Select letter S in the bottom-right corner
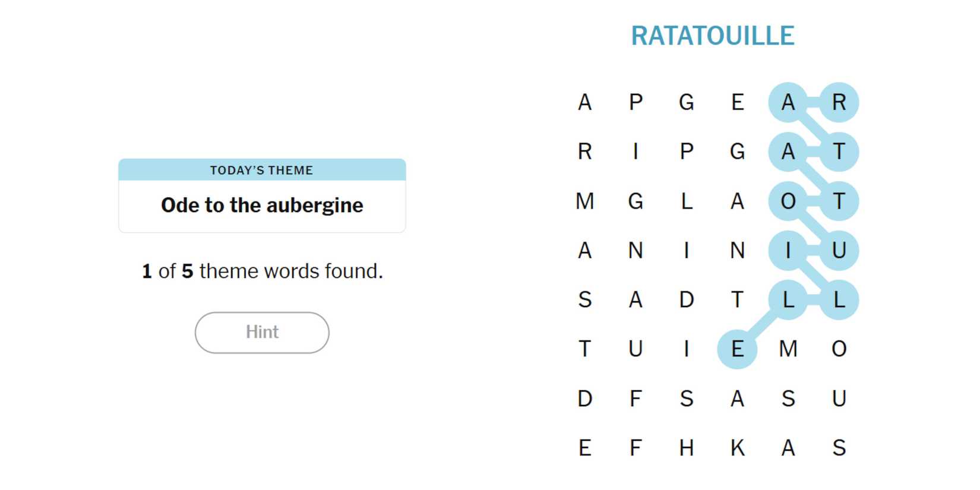 coord(839,447)
